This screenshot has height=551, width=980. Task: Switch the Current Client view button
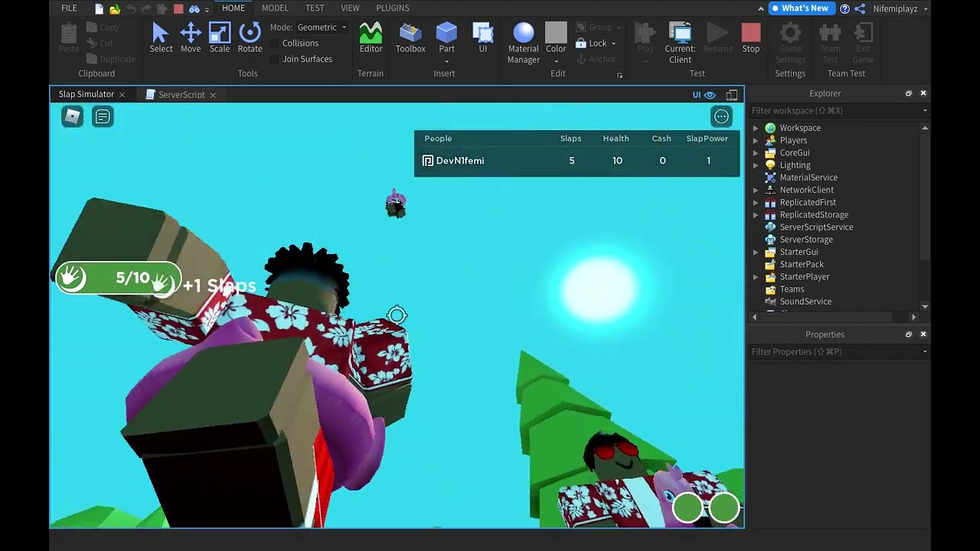[x=680, y=42]
